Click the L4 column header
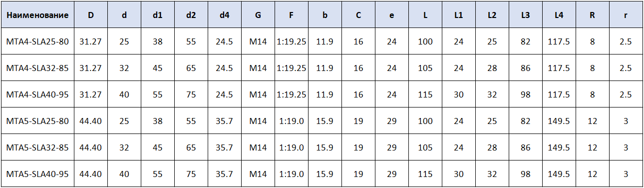Image resolution: width=644 pixels, height=188 pixels. click(x=559, y=15)
